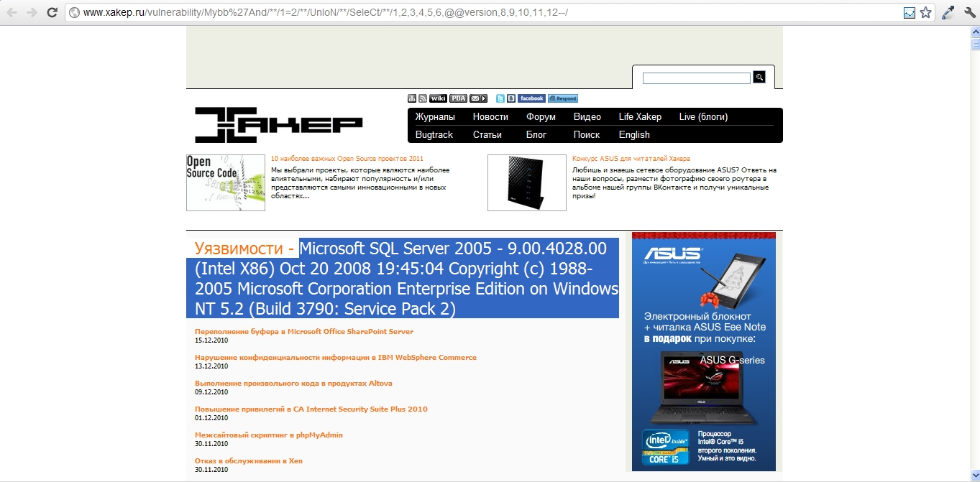Bookmark this page with the star
The height and width of the screenshot is (482, 980).
pyautogui.click(x=926, y=12)
